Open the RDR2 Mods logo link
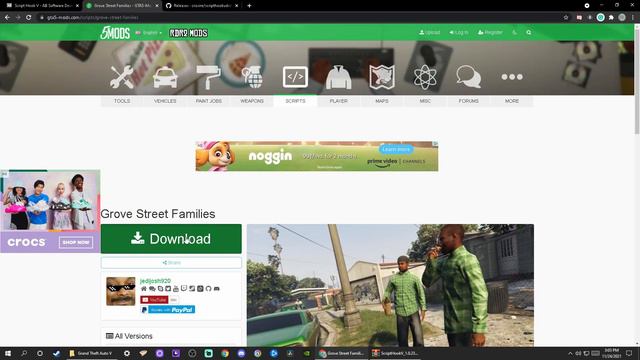640x360 pixels. tap(188, 33)
